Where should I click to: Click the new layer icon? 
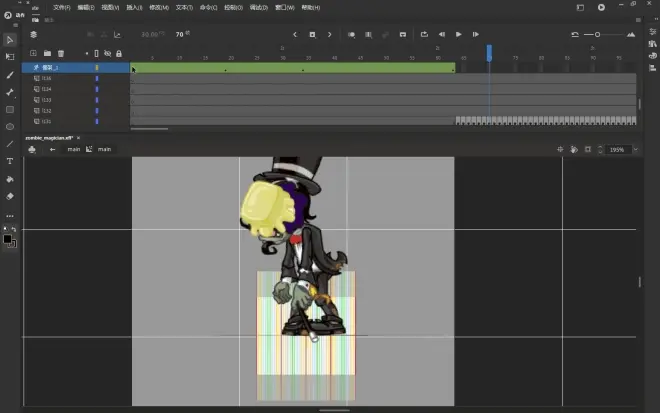point(33,53)
